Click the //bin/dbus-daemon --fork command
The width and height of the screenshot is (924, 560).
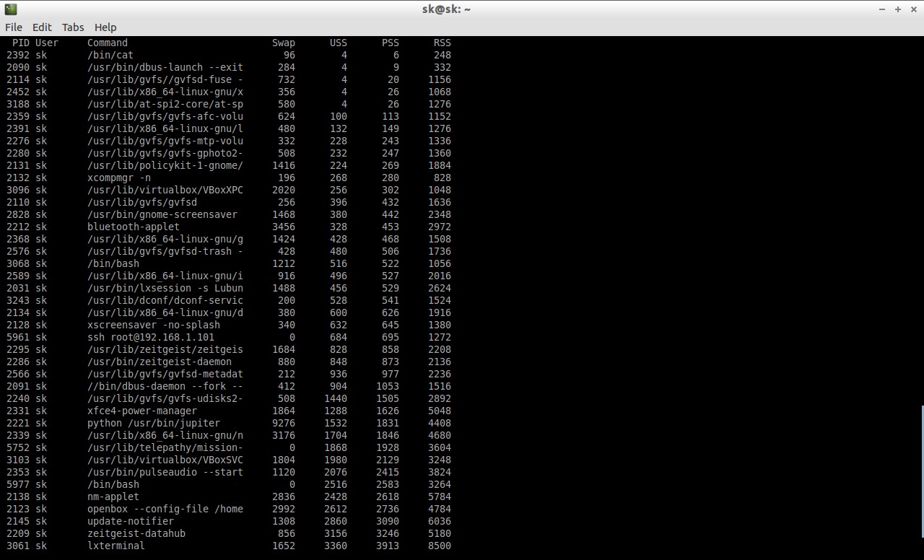(165, 386)
